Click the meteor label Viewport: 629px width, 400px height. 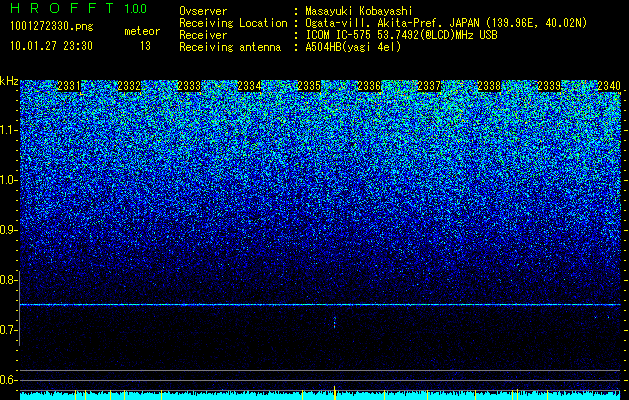[142, 31]
